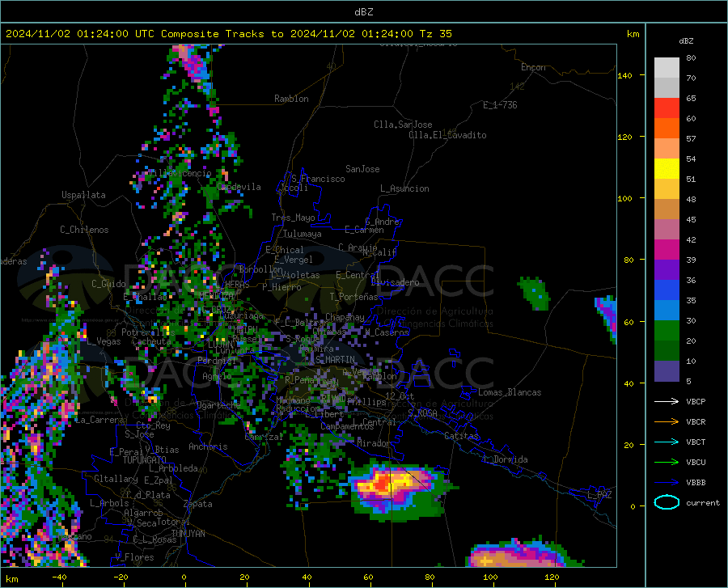Click the Mirador map label

point(373,443)
